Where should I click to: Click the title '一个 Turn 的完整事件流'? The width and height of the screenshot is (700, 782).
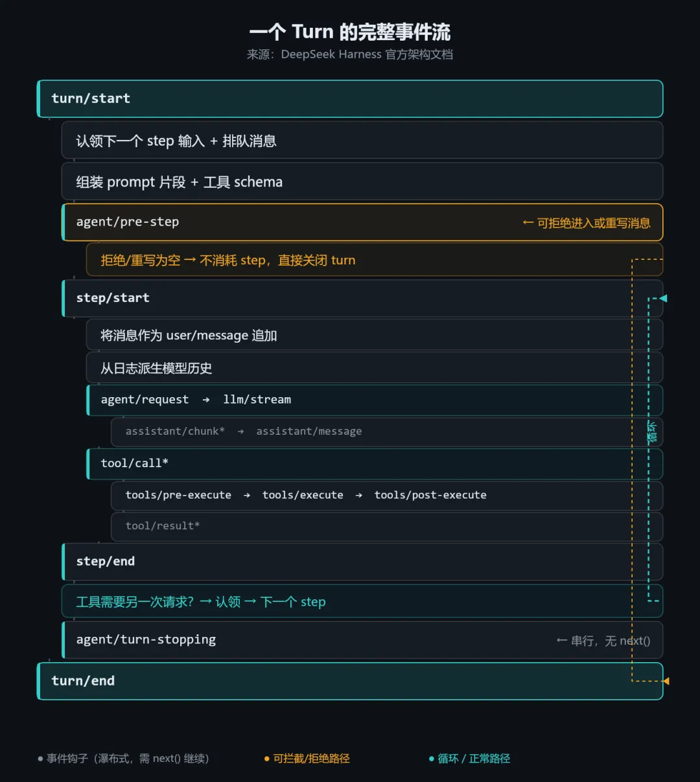(349, 32)
